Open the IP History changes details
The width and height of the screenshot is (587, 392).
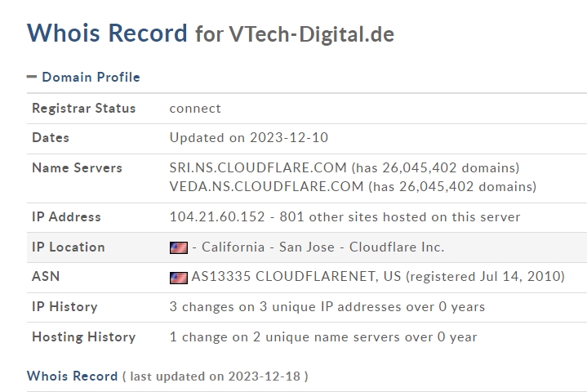(x=327, y=306)
